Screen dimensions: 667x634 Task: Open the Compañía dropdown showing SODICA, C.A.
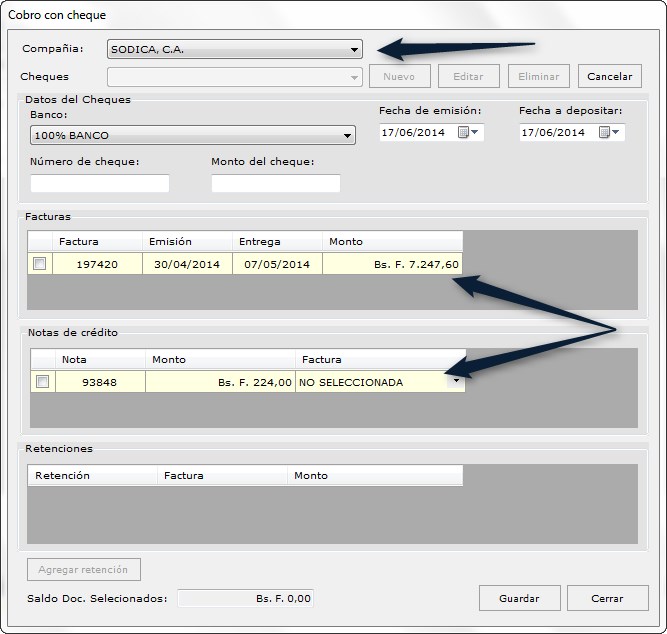pos(235,49)
